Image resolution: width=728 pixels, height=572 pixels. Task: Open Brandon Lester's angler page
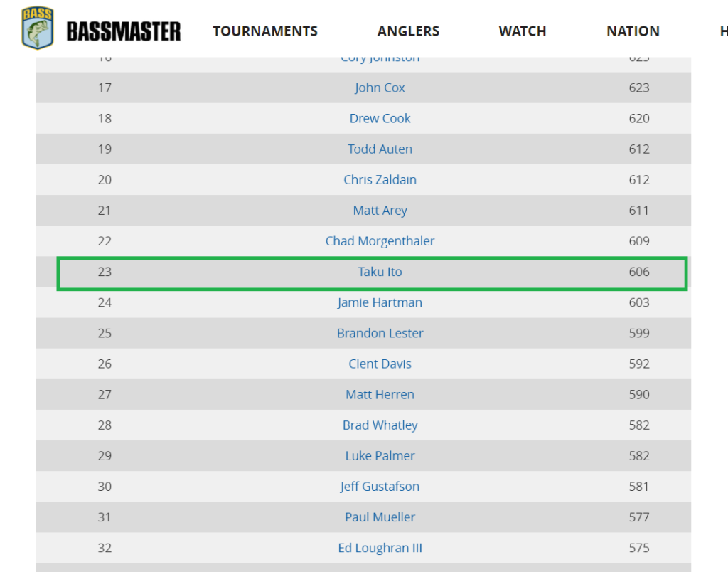(380, 333)
